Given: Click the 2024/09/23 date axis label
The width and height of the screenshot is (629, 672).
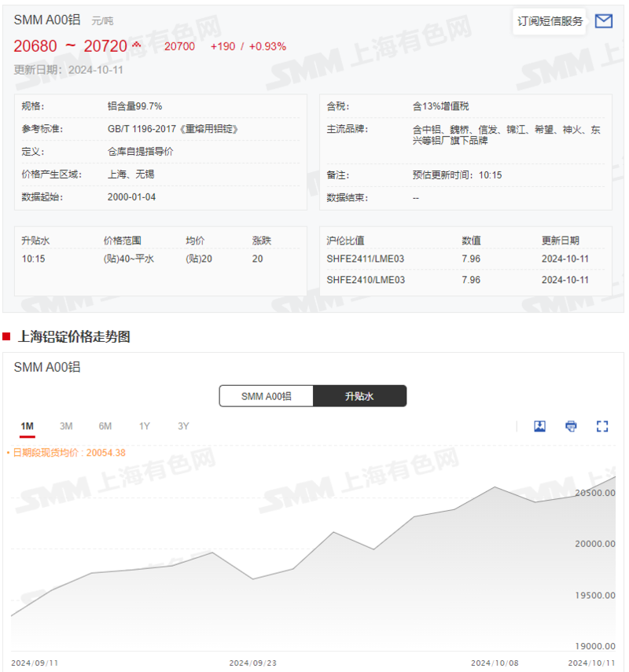Looking at the screenshot, I should (253, 663).
